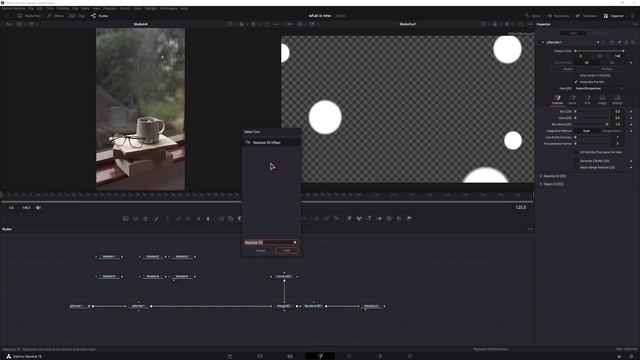The height and width of the screenshot is (360, 640).
Task: Select Replicate 3D (3Rep) in tool list
Action: pos(271,142)
